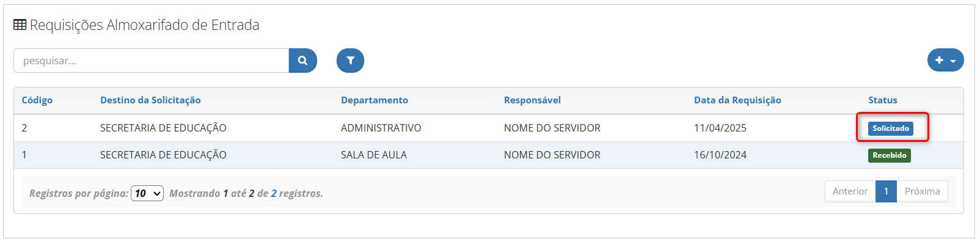Select page 1 in the pagination
This screenshot has height=244, width=980.
[886, 191]
